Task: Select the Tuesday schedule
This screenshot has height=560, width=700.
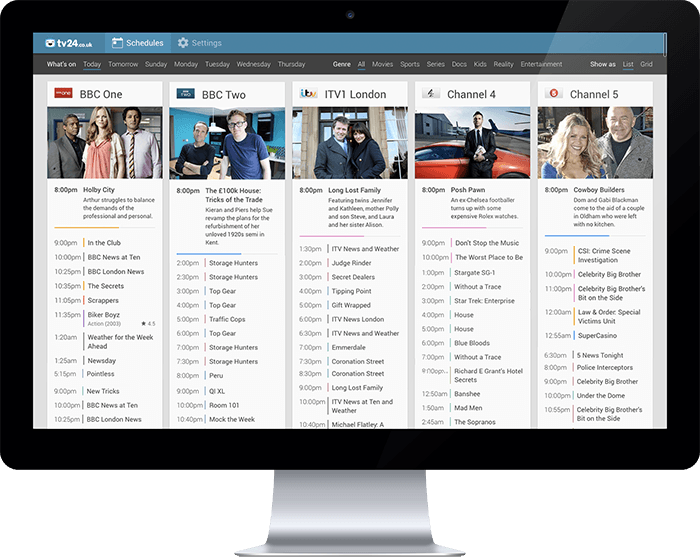Action: (217, 64)
